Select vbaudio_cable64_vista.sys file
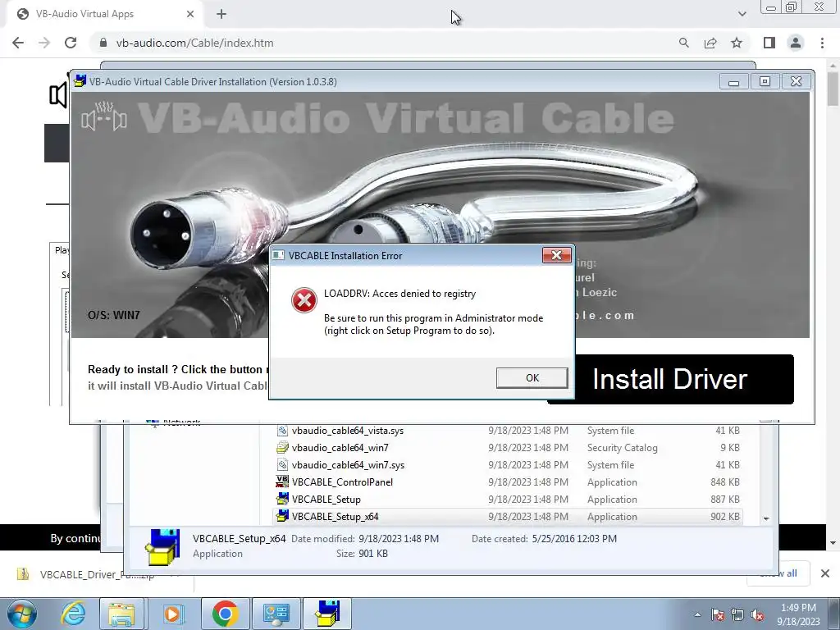 click(508, 431)
